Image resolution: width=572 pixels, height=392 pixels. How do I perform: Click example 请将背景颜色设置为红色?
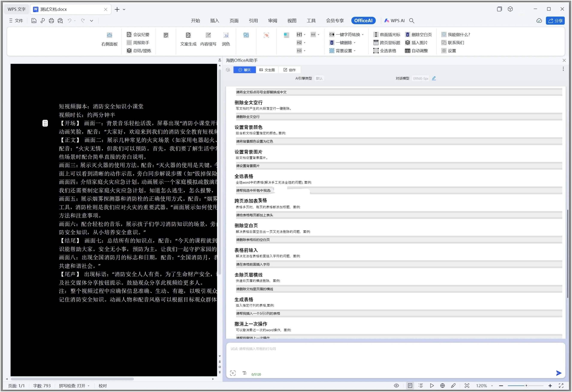coord(399,141)
